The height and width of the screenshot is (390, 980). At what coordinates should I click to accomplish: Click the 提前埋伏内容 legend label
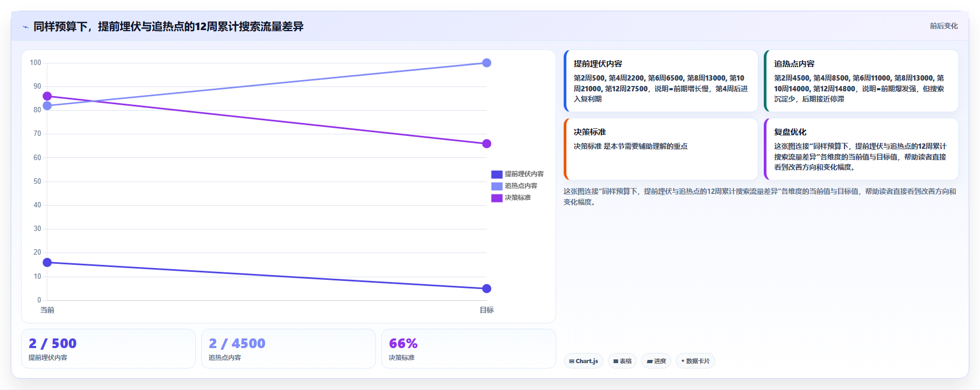coord(524,174)
